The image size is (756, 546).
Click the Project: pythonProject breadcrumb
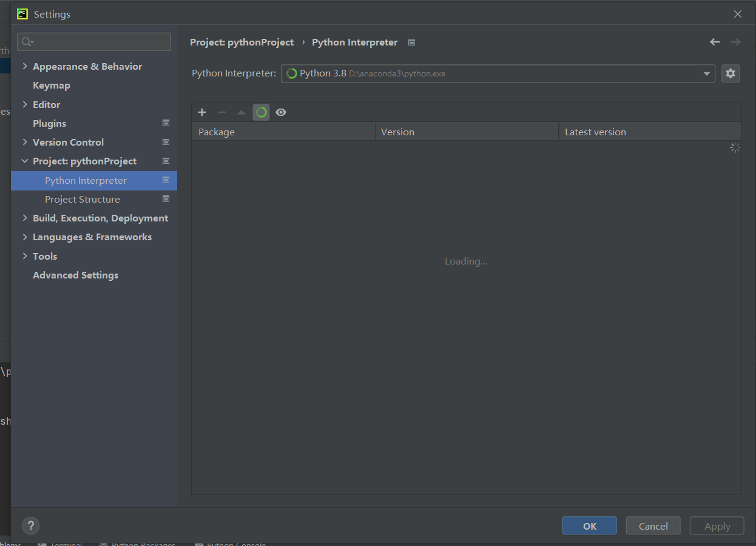242,42
